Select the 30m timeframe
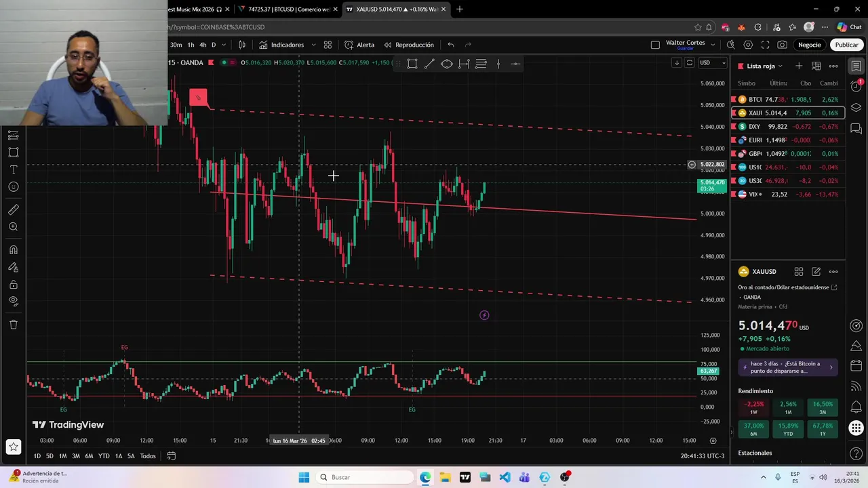868x488 pixels. (176, 45)
